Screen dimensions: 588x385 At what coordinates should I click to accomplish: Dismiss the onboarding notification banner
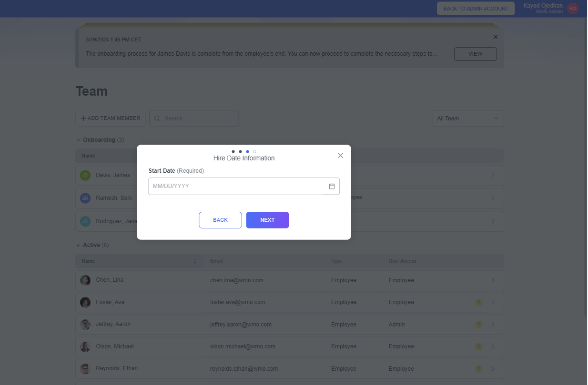point(495,37)
